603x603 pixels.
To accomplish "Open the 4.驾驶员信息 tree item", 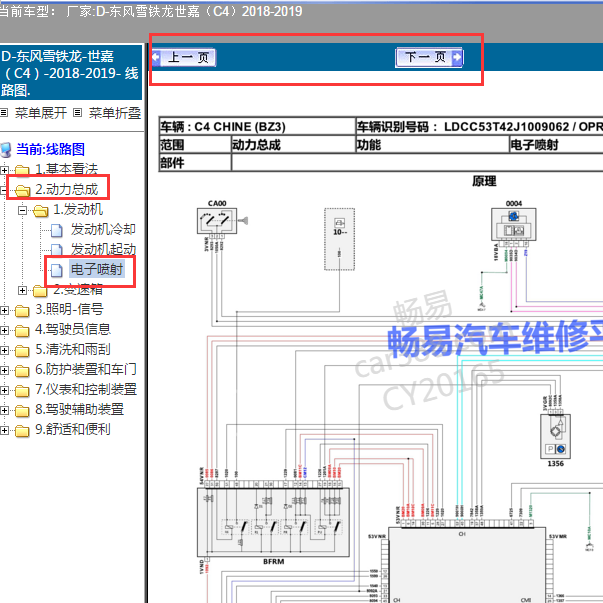I will click(x=73, y=329).
